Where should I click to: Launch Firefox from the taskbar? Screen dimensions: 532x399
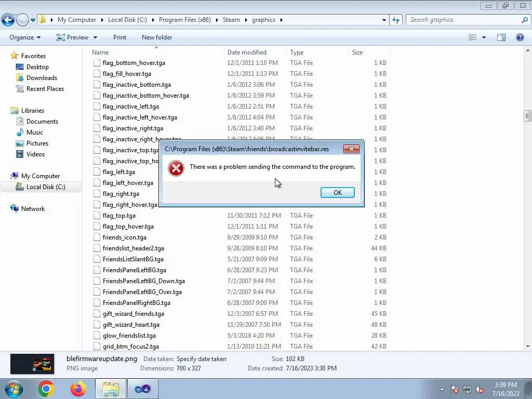78,389
